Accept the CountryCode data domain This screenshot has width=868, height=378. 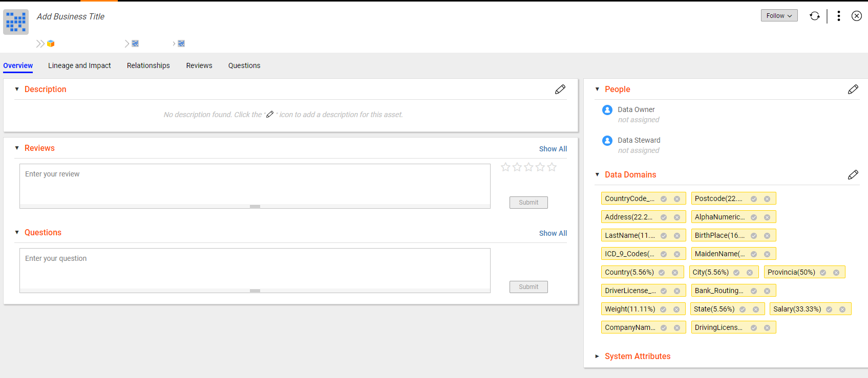point(664,199)
